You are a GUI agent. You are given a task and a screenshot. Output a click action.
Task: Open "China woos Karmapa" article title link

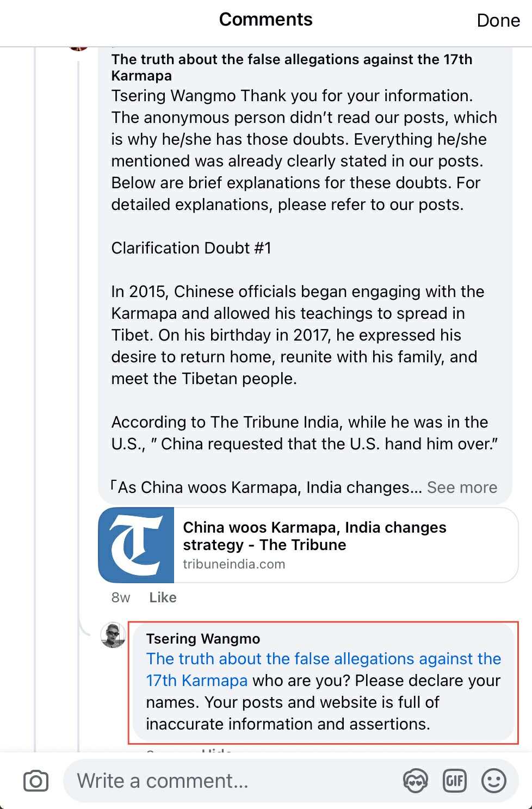coord(314,536)
